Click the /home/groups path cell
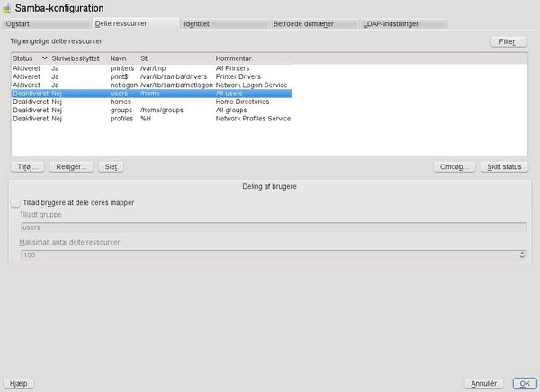Viewport: 540px width, 392px height. tap(162, 110)
